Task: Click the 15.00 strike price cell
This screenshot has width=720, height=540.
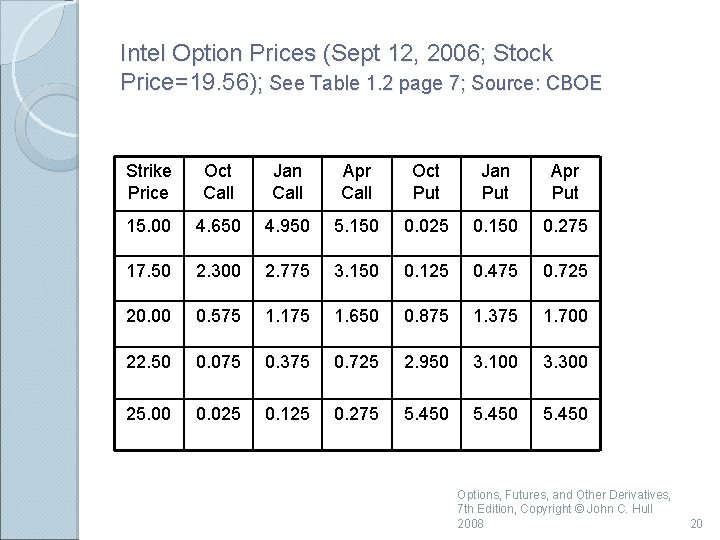Action: click(149, 234)
